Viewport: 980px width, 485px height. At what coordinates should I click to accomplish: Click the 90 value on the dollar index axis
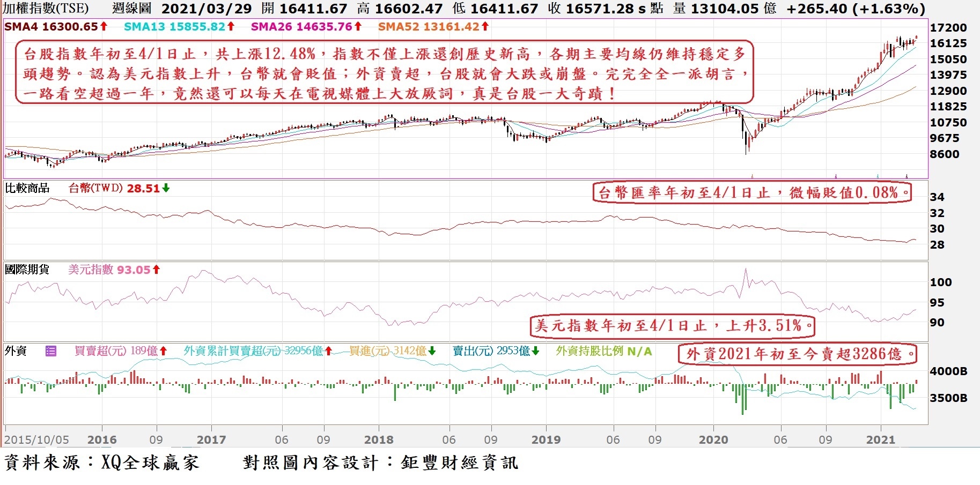pyautogui.click(x=937, y=323)
